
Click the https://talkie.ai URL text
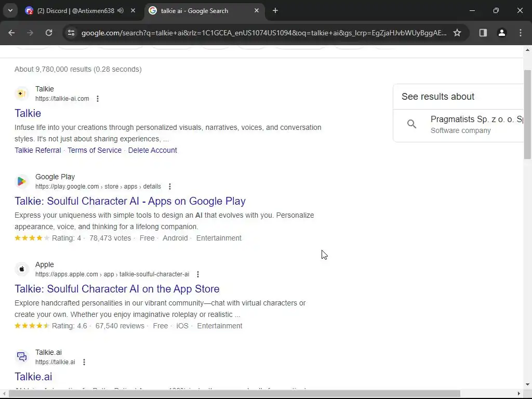pyautogui.click(x=55, y=362)
